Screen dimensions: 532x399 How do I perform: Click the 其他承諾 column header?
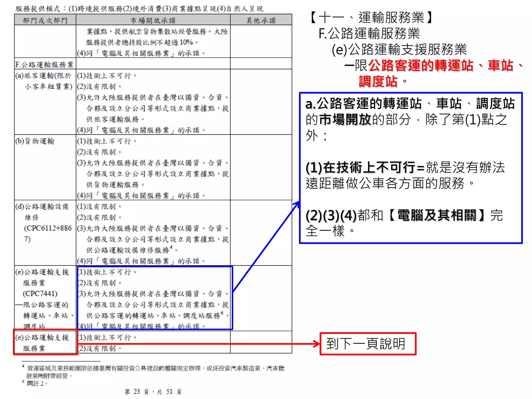(261, 20)
